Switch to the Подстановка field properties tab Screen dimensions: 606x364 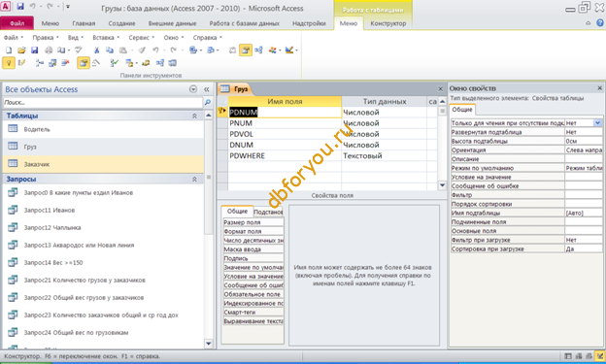point(268,212)
